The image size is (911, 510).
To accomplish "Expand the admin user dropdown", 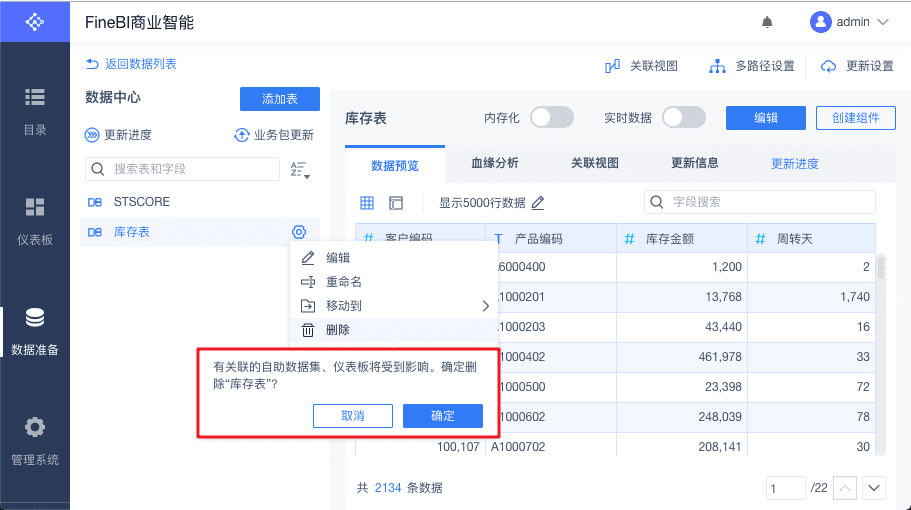I will (x=850, y=22).
